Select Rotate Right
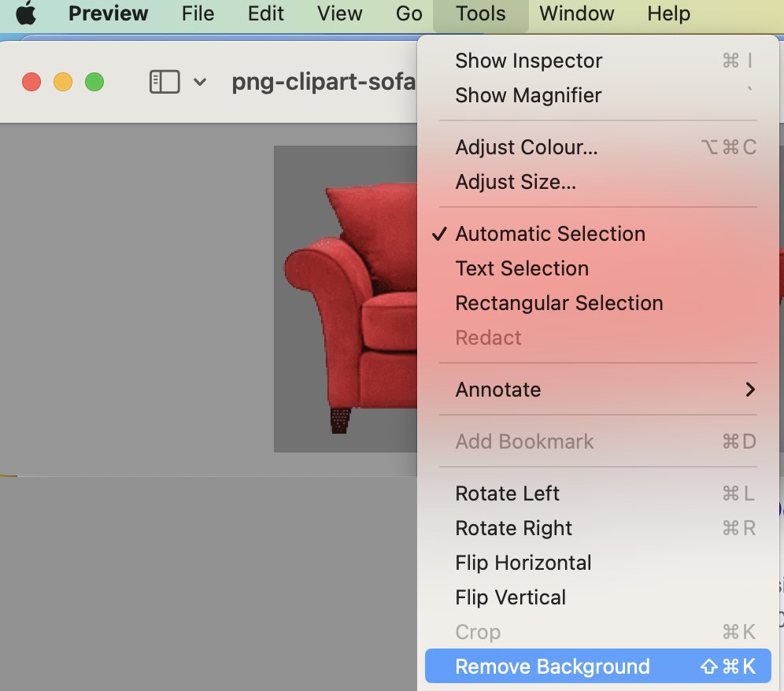Viewport: 784px width, 691px height. [x=597, y=528]
